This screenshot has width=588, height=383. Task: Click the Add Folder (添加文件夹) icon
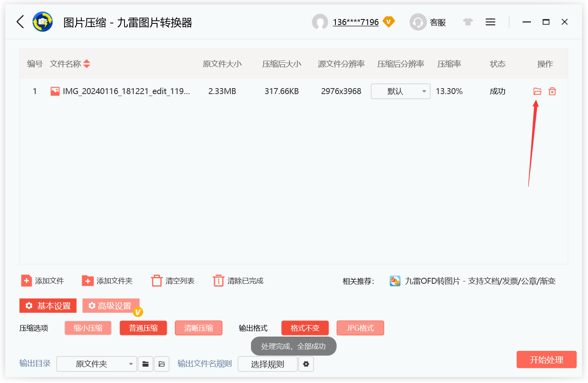click(88, 281)
